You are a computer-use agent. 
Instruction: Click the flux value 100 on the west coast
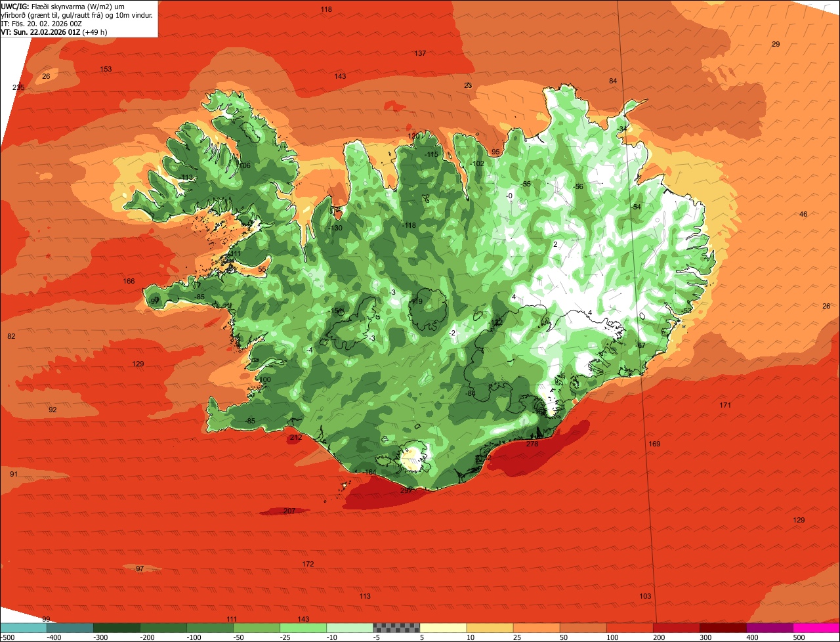coord(264,381)
